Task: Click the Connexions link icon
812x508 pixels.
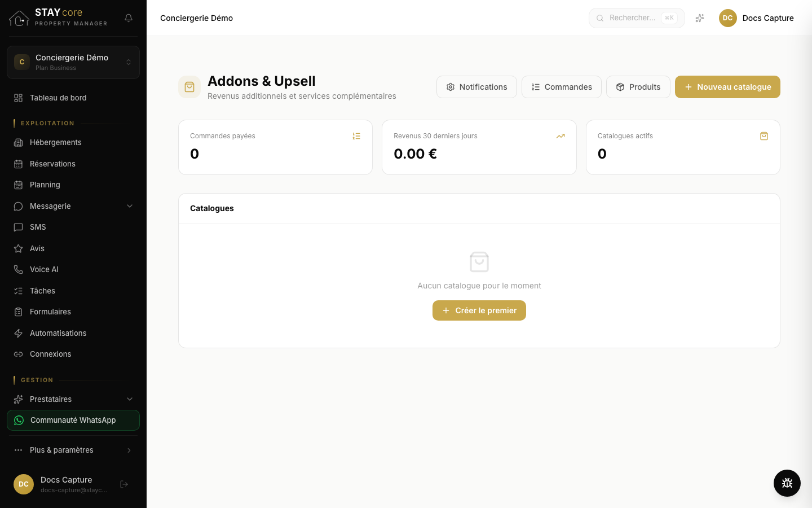Action: [x=18, y=354]
